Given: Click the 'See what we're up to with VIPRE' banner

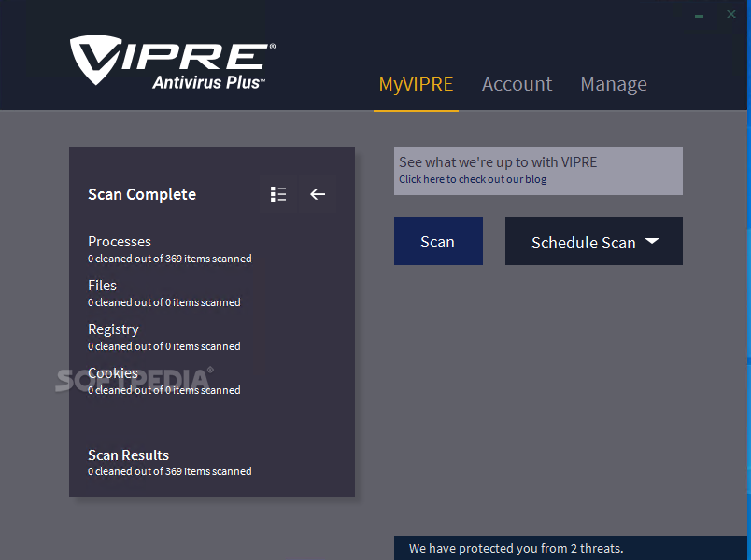Looking at the screenshot, I should tap(538, 171).
